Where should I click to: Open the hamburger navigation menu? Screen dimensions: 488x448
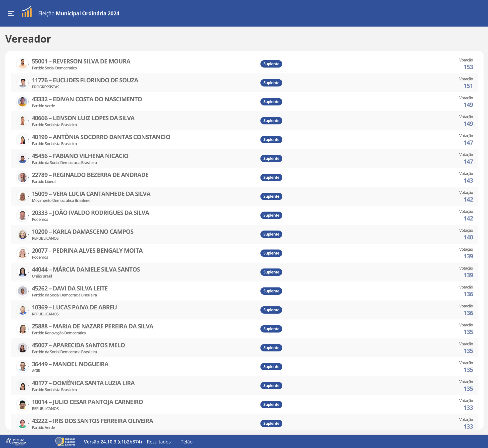click(x=11, y=13)
